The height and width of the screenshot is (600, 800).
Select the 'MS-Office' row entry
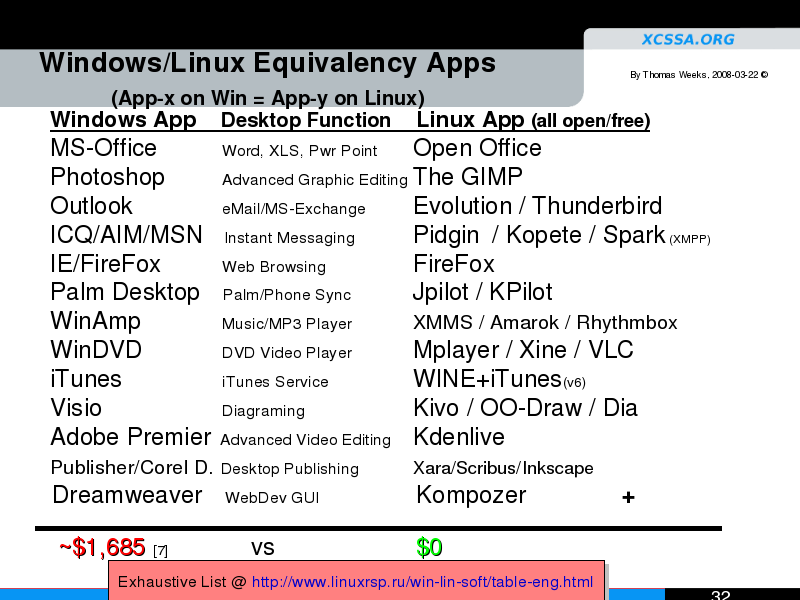click(x=104, y=148)
